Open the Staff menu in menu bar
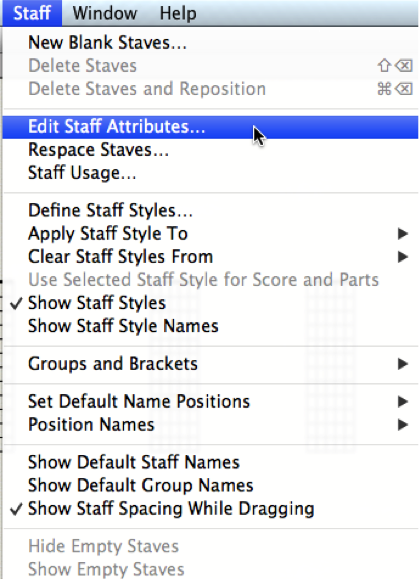 (32, 13)
